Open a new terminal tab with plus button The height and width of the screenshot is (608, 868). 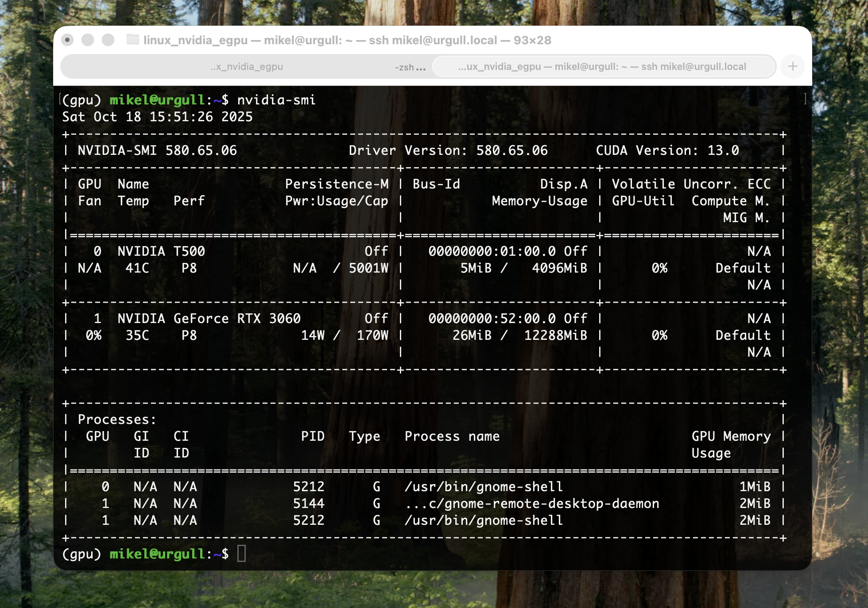[792, 67]
